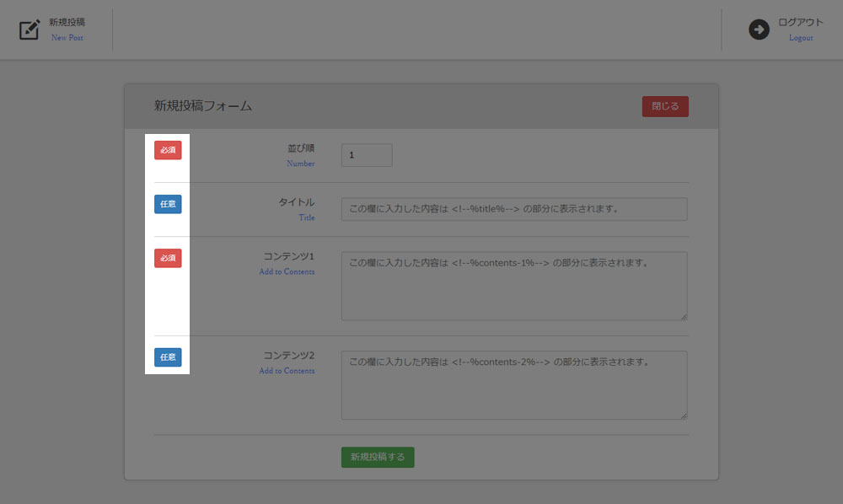Screen dimensions: 843x504
Task: Click Add to Contents under コンテンツ1
Action: (x=287, y=272)
